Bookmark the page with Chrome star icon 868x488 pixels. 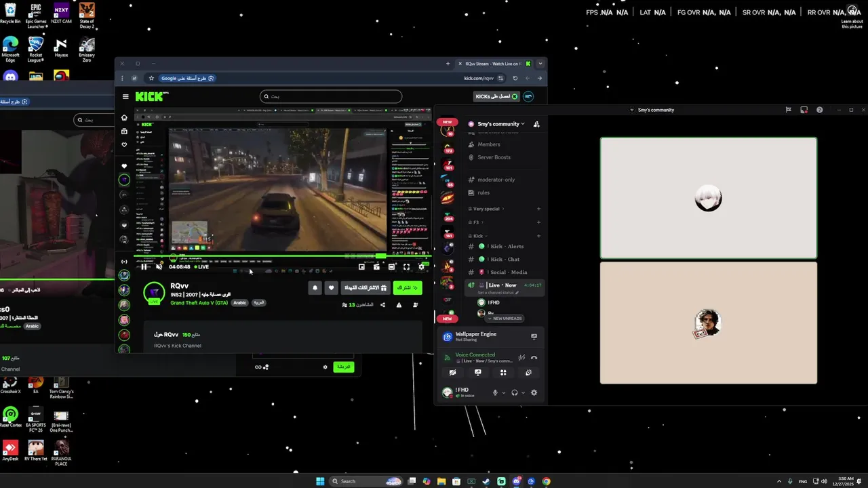click(x=151, y=78)
